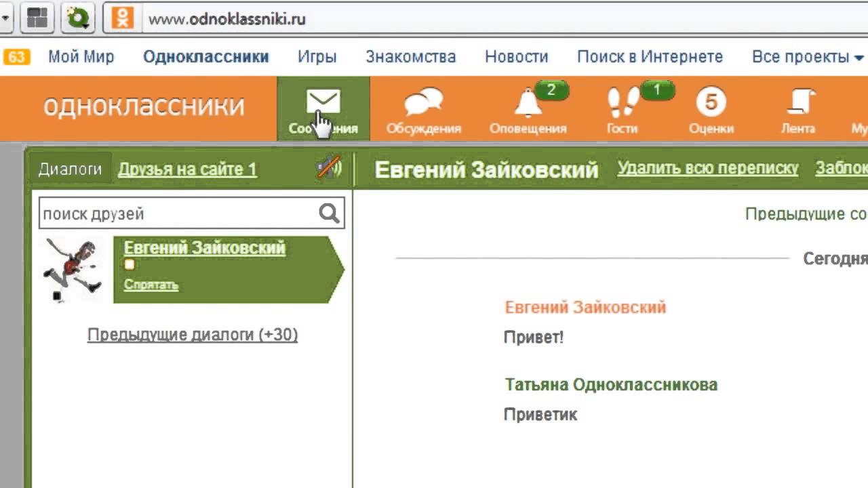Click Евгений Зайковский chat header name

pos(486,169)
